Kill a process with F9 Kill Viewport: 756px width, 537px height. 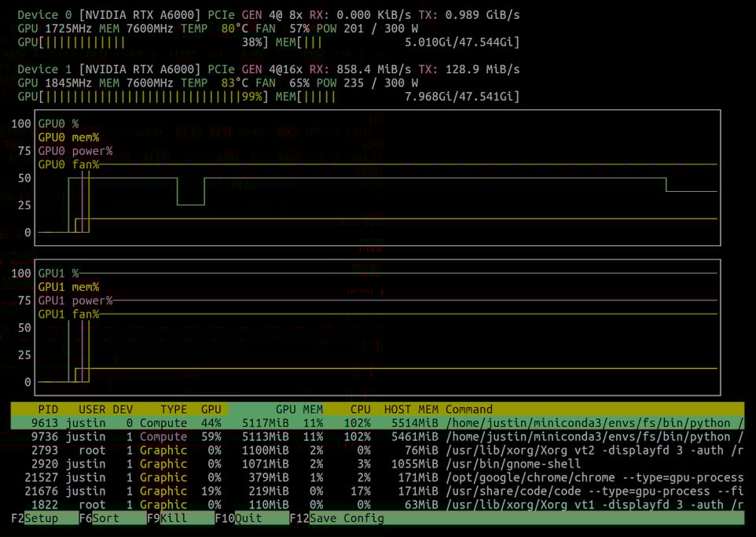[x=165, y=518]
